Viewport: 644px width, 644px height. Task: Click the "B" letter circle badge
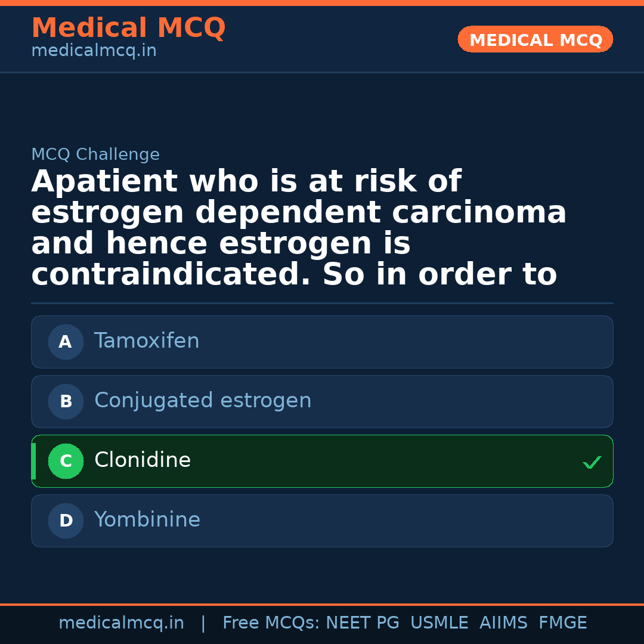pyautogui.click(x=66, y=402)
